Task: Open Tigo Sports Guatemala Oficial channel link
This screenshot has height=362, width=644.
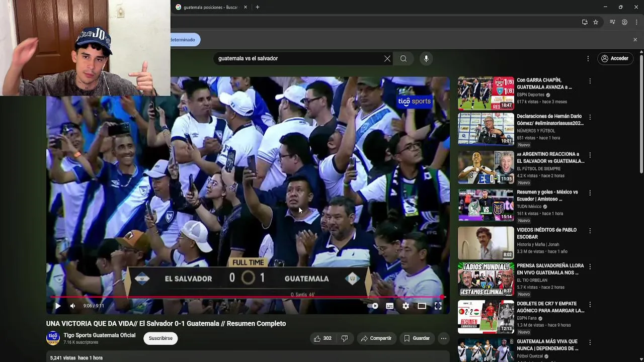Action: pos(99,335)
